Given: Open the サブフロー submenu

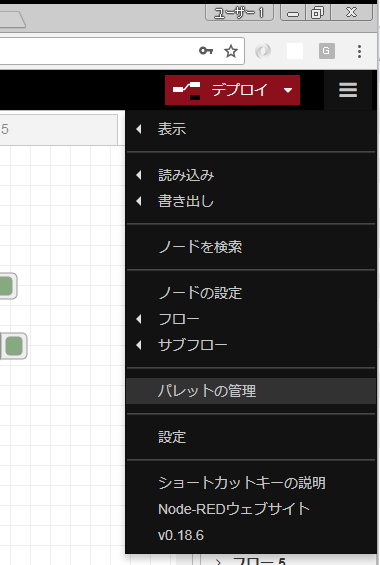Looking at the screenshot, I should click(251, 345).
